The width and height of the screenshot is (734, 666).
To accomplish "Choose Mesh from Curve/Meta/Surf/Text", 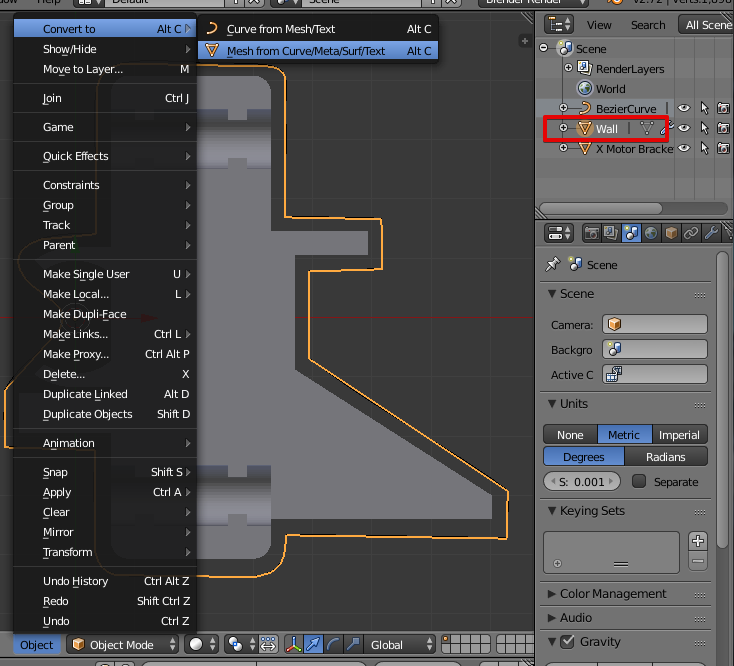I will click(x=305, y=50).
